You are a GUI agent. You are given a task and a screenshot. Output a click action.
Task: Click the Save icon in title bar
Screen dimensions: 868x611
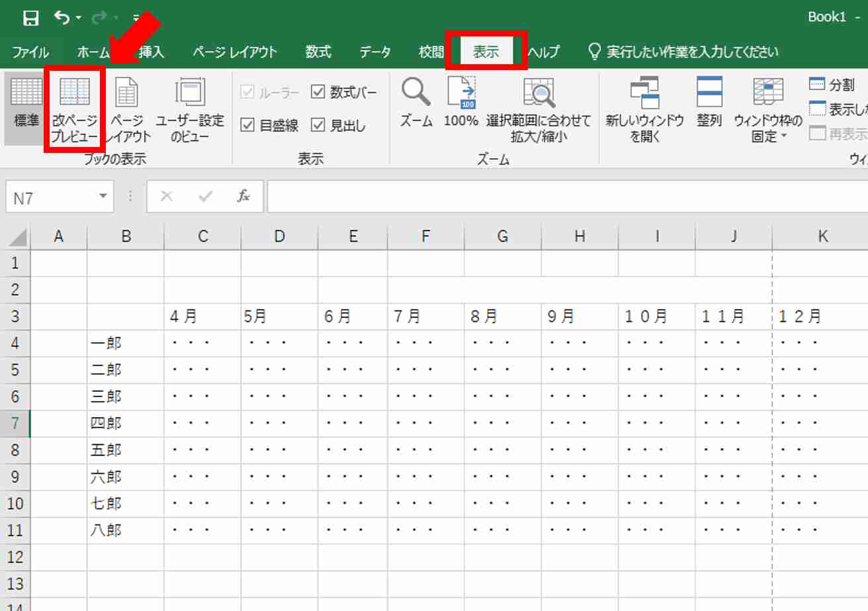click(x=30, y=18)
